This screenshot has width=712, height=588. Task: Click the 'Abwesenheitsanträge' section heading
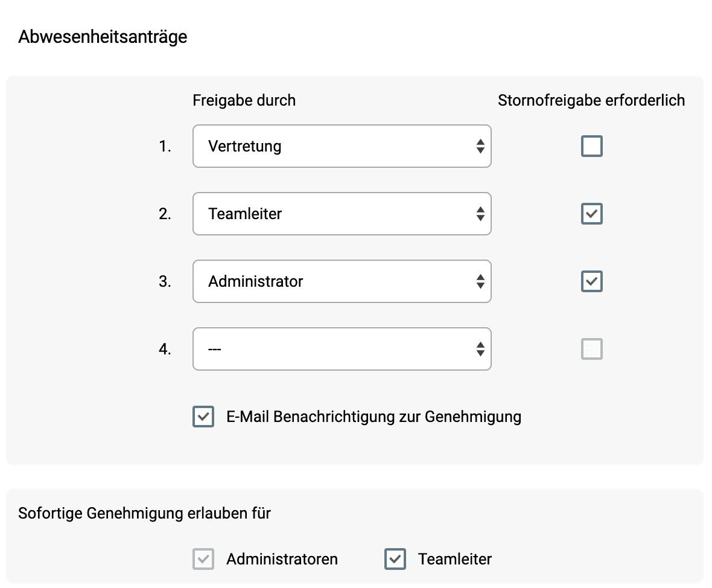pyautogui.click(x=103, y=37)
